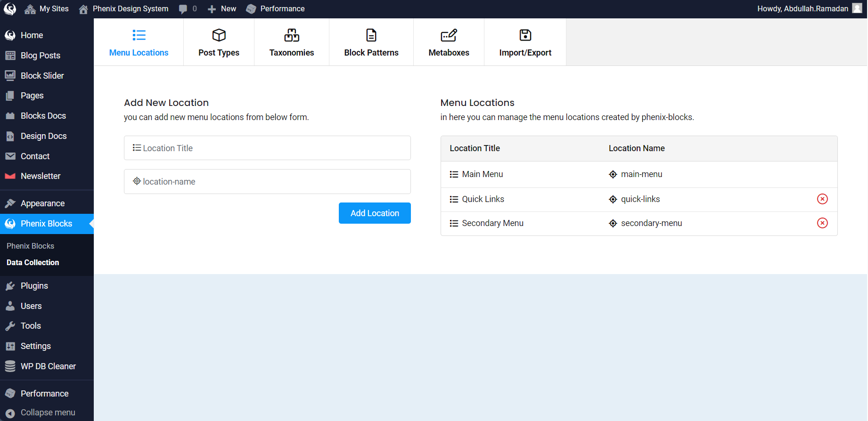Screen dimensions: 868x421
Task: Click the Block Slider sidebar icon
Action: coord(10,75)
